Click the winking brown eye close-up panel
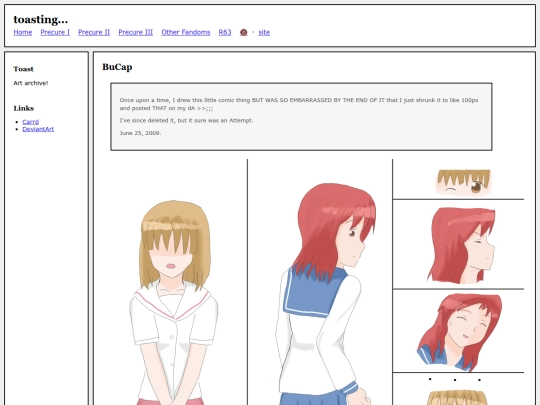Viewport: 540px width, 405px height. (x=458, y=179)
